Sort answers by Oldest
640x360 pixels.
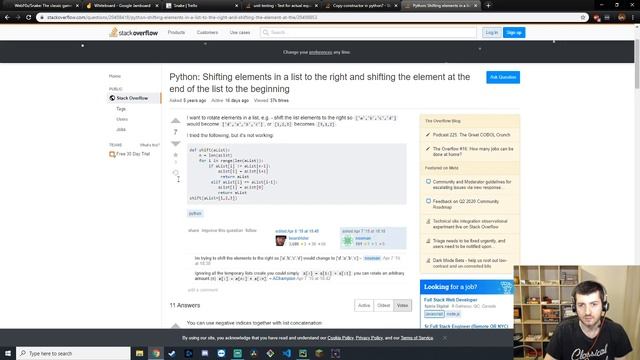pos(383,305)
